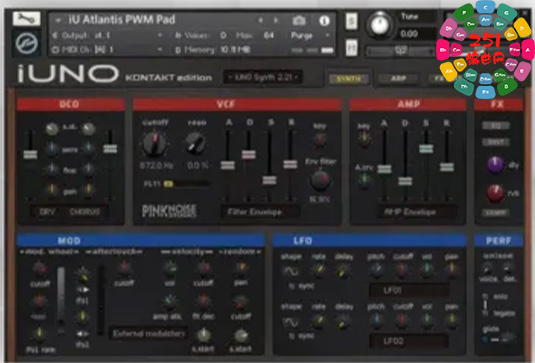Adjust the LFO2 rate knob
Viewport: 535px width, 363px height.
pos(318,320)
